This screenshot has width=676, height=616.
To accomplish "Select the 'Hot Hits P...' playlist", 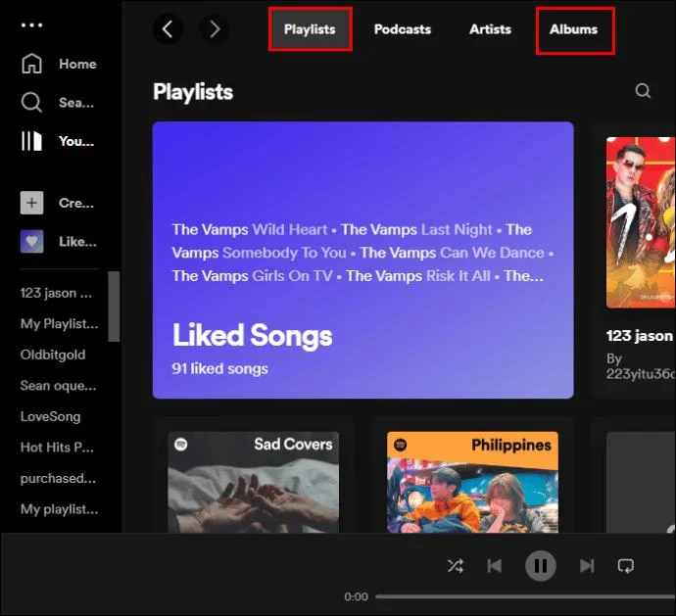I will click(x=57, y=448).
